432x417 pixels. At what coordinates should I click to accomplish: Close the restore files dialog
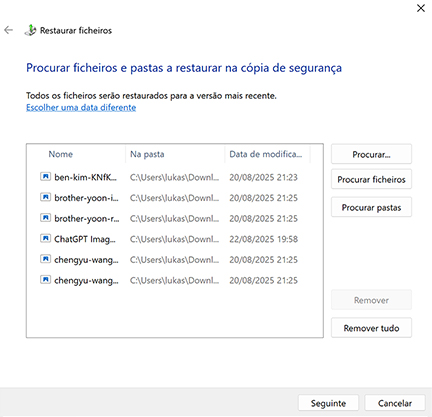click(x=421, y=8)
